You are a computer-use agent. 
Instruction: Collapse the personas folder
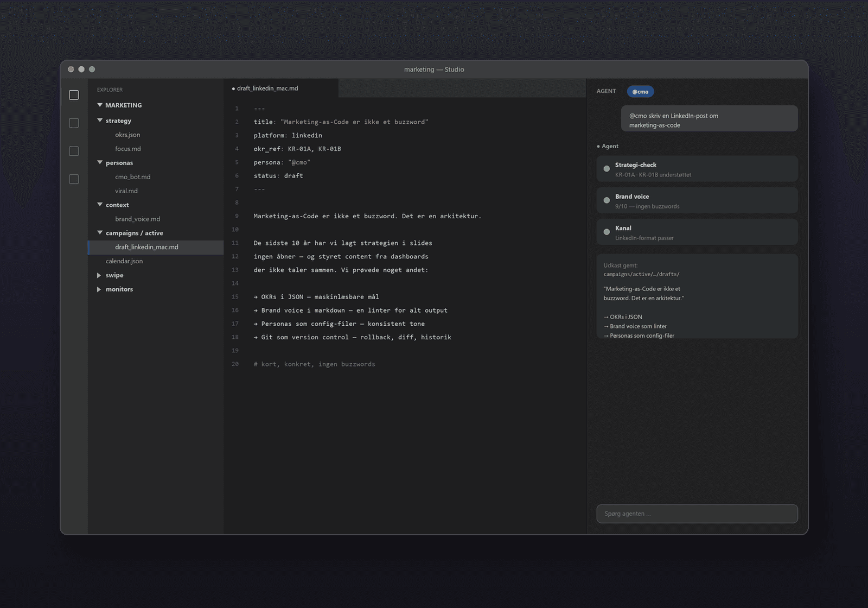pos(100,162)
